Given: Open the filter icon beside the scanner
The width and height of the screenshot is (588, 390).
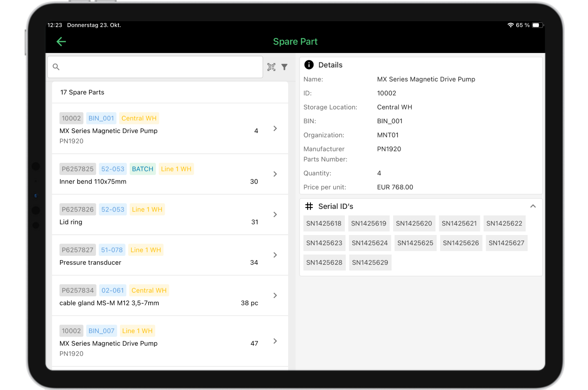Looking at the screenshot, I should (284, 67).
